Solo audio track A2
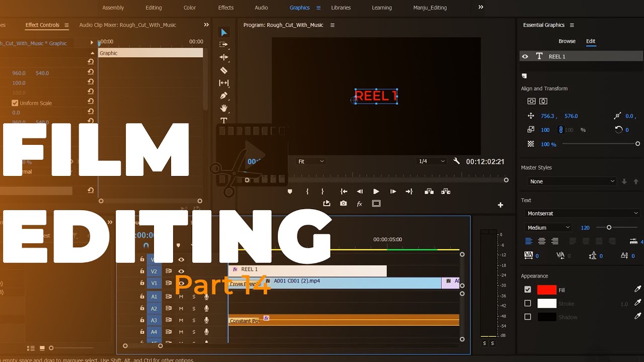Image resolution: width=644 pixels, height=362 pixels. [x=194, y=309]
